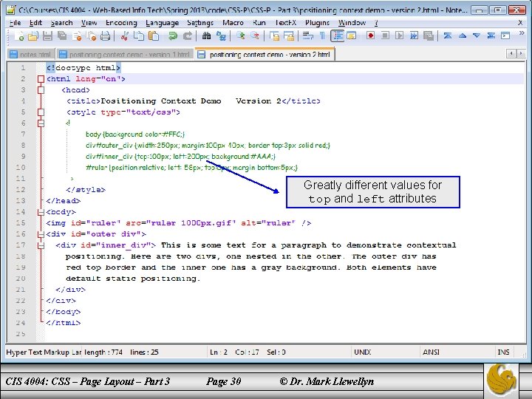The height and width of the screenshot is (399, 532).
Task: Click line number 10 in the margin
Action: click(21, 168)
